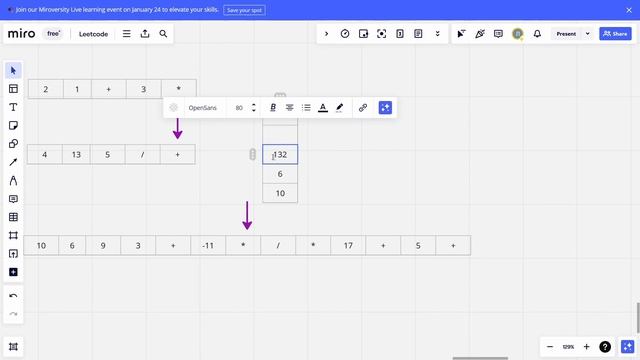
Task: Open the help question mark
Action: click(x=605, y=347)
